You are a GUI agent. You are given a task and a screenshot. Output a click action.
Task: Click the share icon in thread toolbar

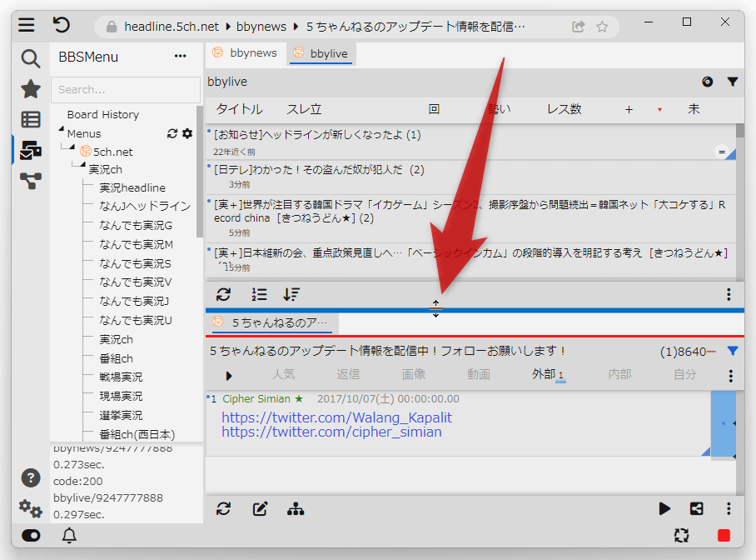[696, 509]
